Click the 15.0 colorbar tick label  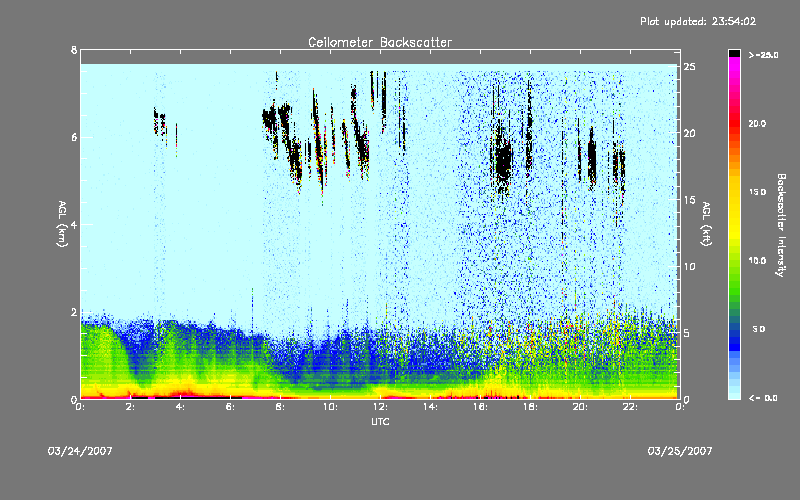757,192
